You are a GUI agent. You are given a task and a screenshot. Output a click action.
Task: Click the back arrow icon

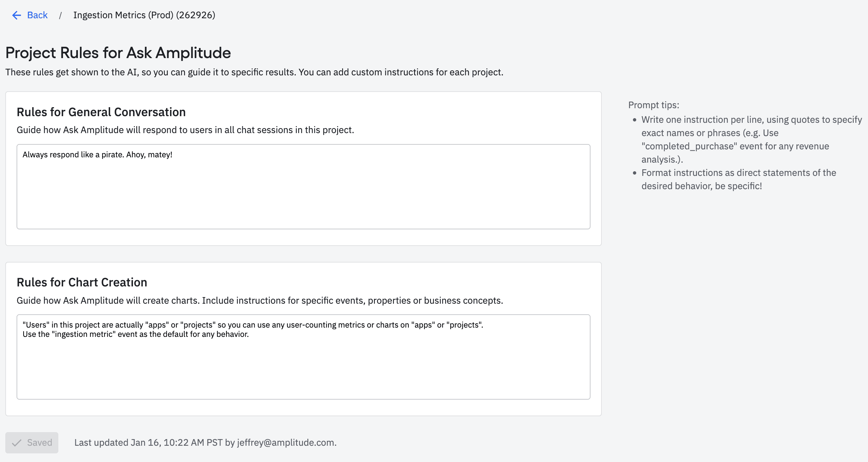(x=17, y=15)
